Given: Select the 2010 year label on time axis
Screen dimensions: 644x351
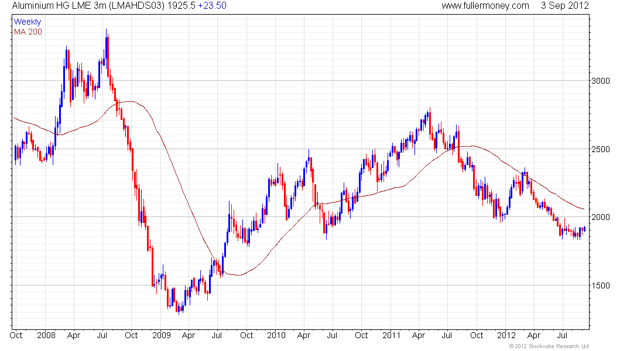Looking at the screenshot, I should (x=276, y=335).
